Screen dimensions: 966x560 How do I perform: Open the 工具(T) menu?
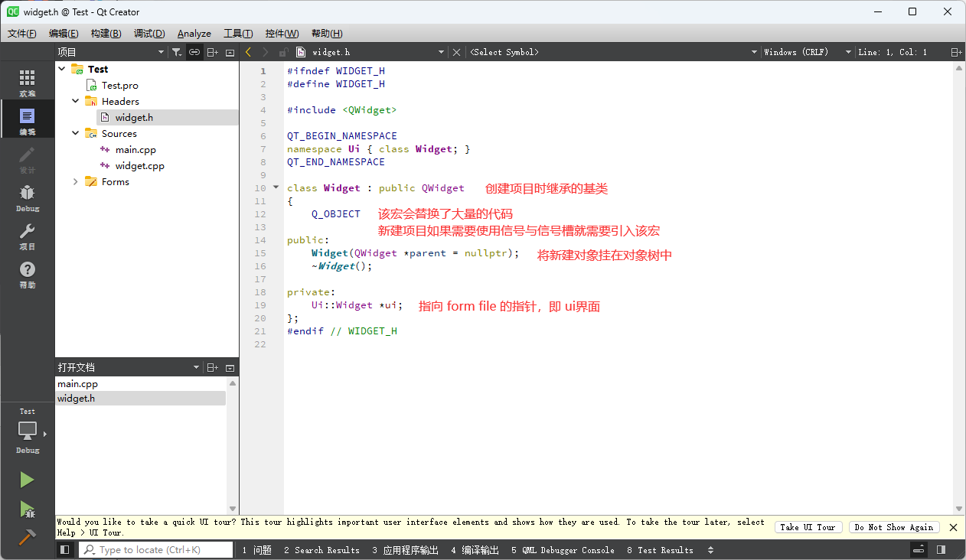coord(238,34)
